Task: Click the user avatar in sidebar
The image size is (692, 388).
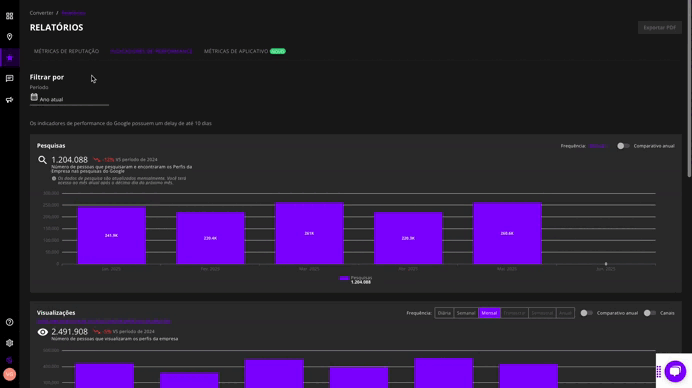Action: click(9, 374)
